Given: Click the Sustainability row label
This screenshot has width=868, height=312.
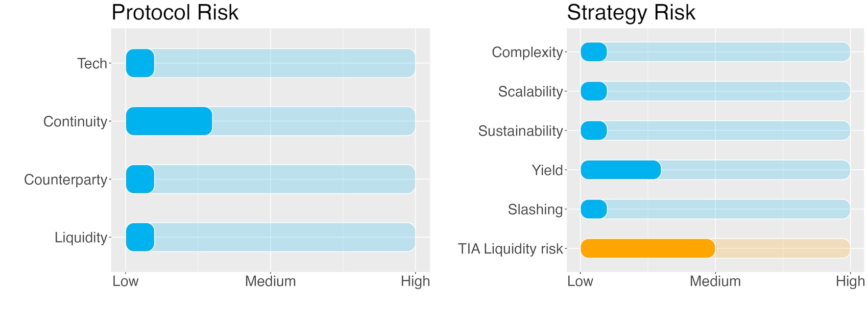Looking at the screenshot, I should (x=520, y=131).
